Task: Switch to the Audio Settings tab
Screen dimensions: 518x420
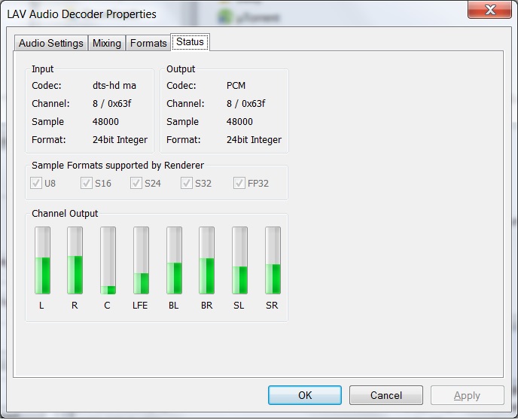Action: [x=51, y=43]
